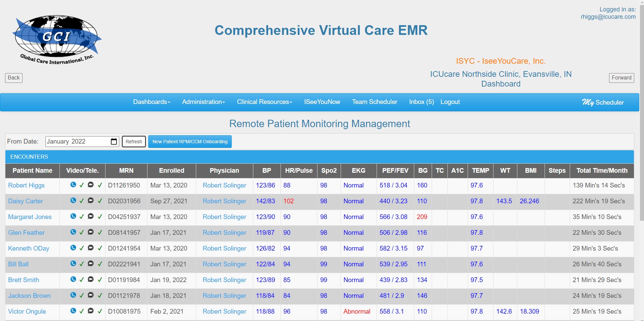Open the ISeeYouNow menu item

322,102
